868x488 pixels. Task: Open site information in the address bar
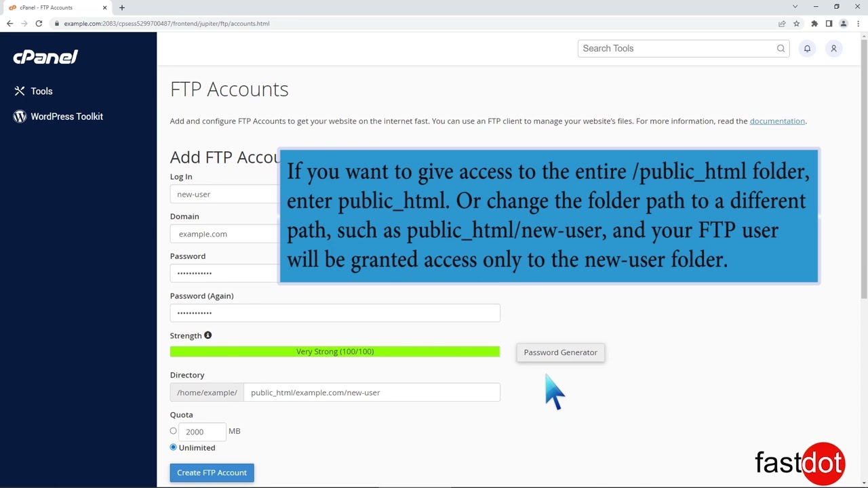[x=57, y=23]
